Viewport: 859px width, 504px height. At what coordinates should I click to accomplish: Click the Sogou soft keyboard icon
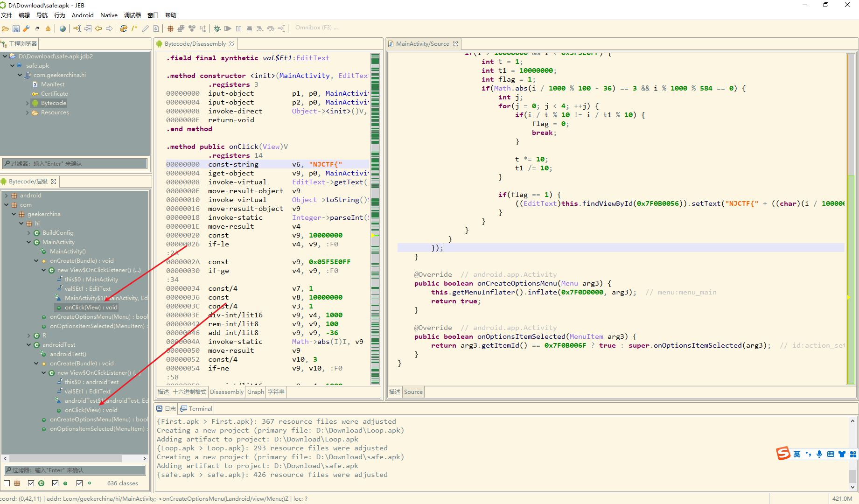[831, 454]
